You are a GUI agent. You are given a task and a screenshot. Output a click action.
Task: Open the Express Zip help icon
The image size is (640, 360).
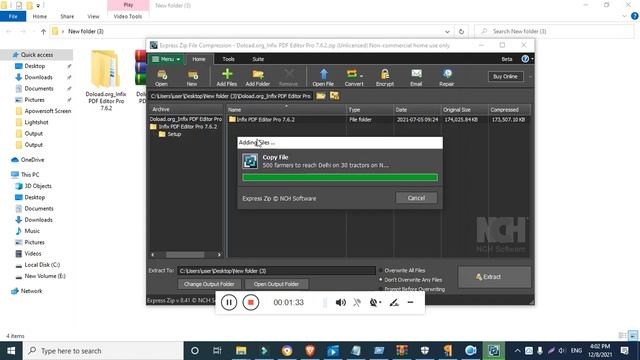[x=525, y=59]
